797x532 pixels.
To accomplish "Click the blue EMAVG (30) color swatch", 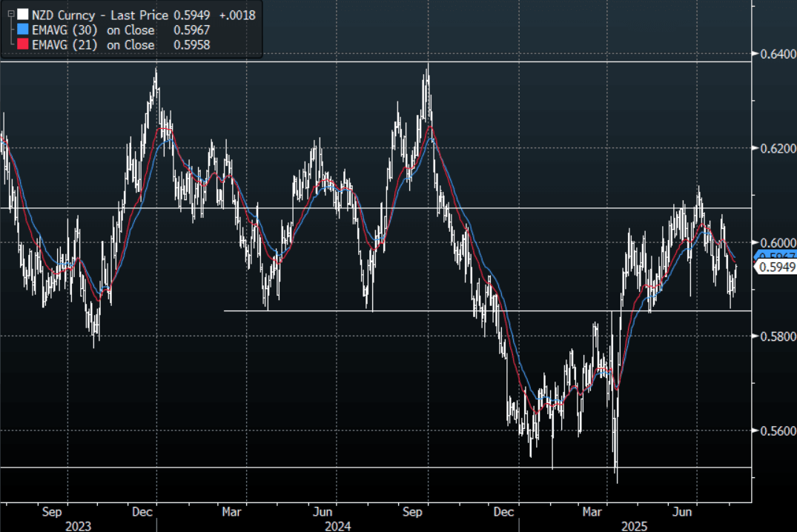I will click(23, 30).
